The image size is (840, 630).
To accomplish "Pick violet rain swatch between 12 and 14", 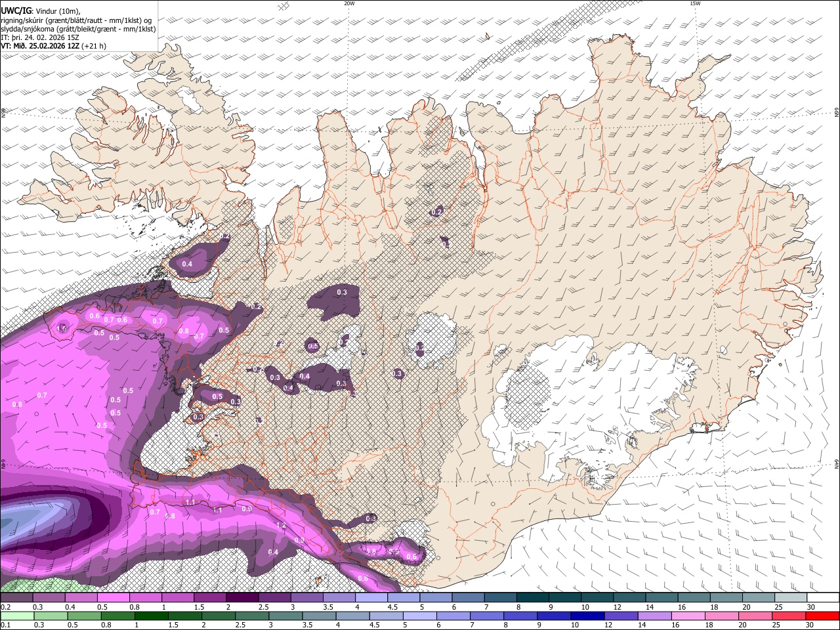I will [621, 616].
